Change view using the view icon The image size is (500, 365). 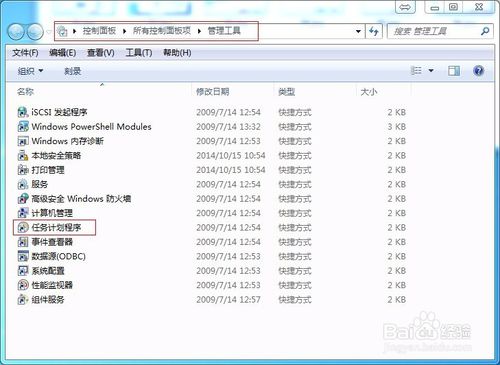pos(416,71)
